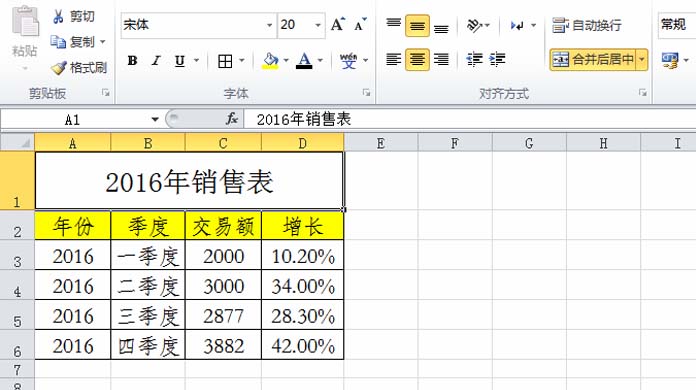Align text to bottom of cell
The width and height of the screenshot is (696, 390).
click(x=441, y=27)
